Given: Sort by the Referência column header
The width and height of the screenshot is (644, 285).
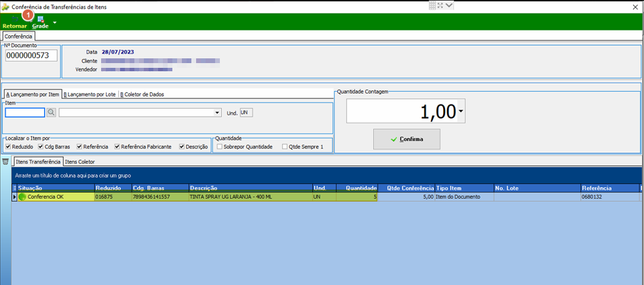Looking at the screenshot, I should pos(610,188).
